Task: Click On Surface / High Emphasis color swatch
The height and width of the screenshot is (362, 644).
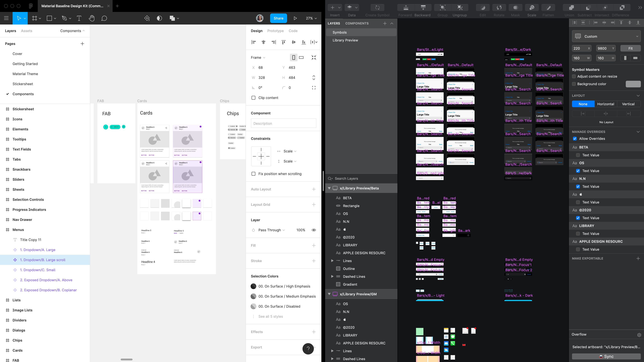Action: [253, 286]
